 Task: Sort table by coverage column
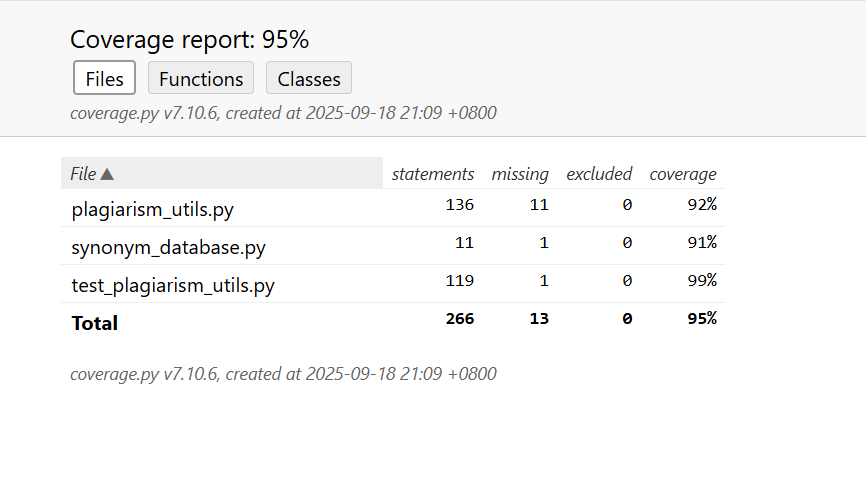683,174
